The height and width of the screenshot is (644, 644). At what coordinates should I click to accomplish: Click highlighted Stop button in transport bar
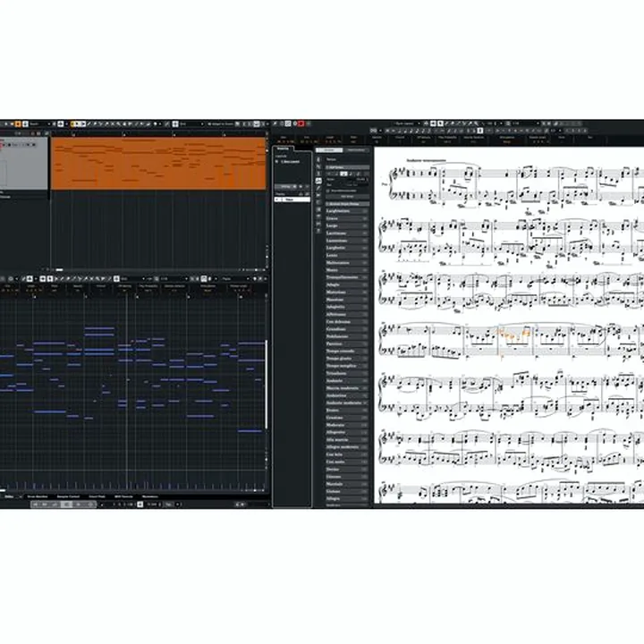point(66,504)
